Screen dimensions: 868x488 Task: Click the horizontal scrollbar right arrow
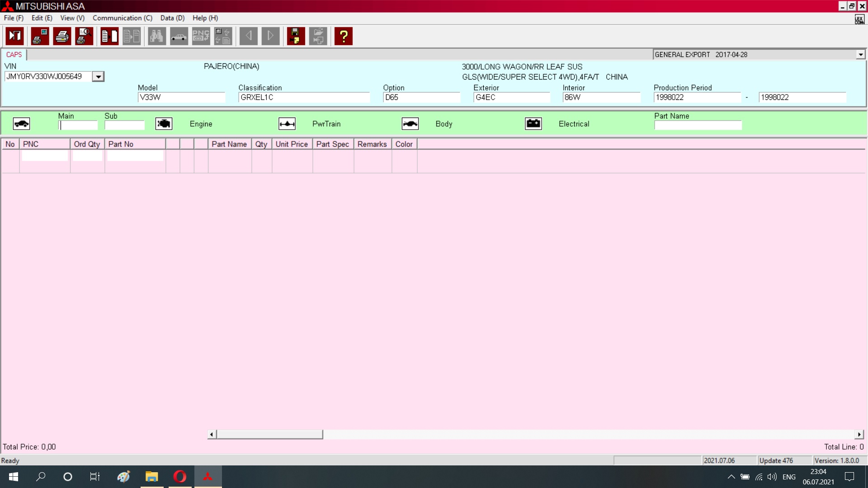coord(859,435)
